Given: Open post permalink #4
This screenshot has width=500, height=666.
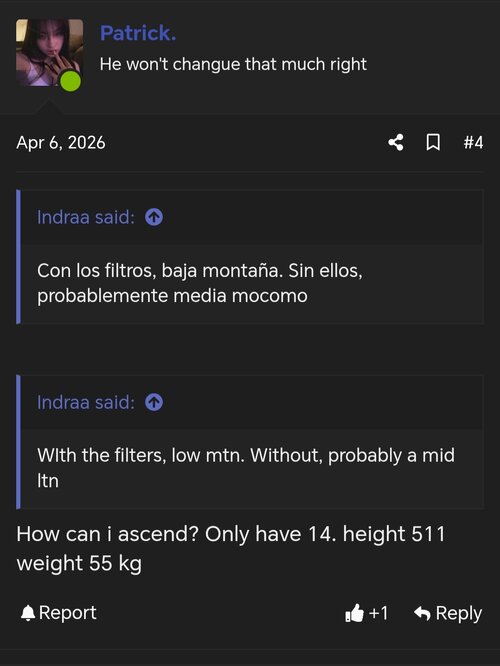Looking at the screenshot, I should (x=473, y=142).
